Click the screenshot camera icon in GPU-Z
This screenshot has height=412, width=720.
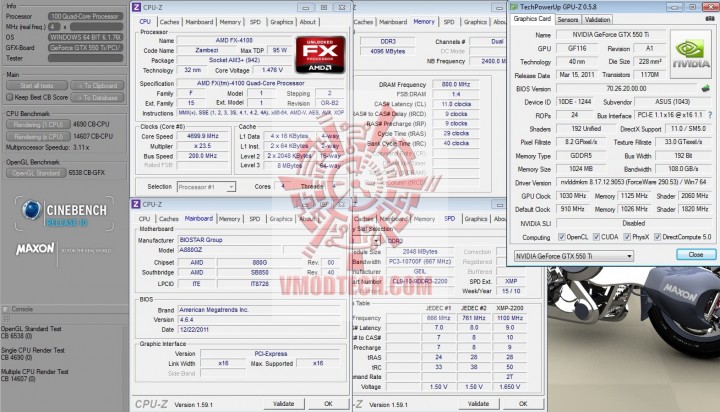click(710, 18)
